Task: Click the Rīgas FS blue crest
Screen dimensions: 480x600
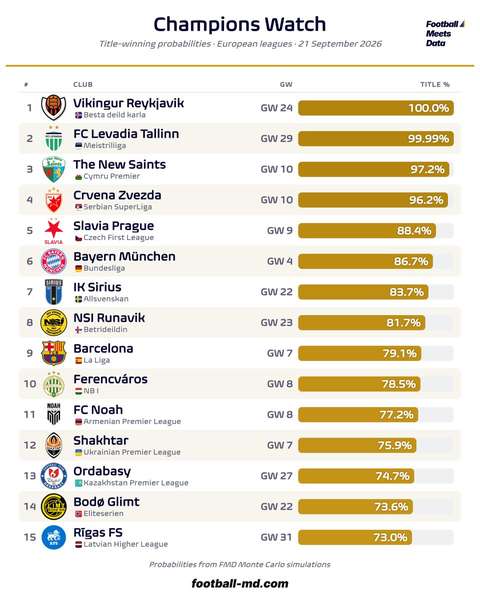Action: (54, 537)
